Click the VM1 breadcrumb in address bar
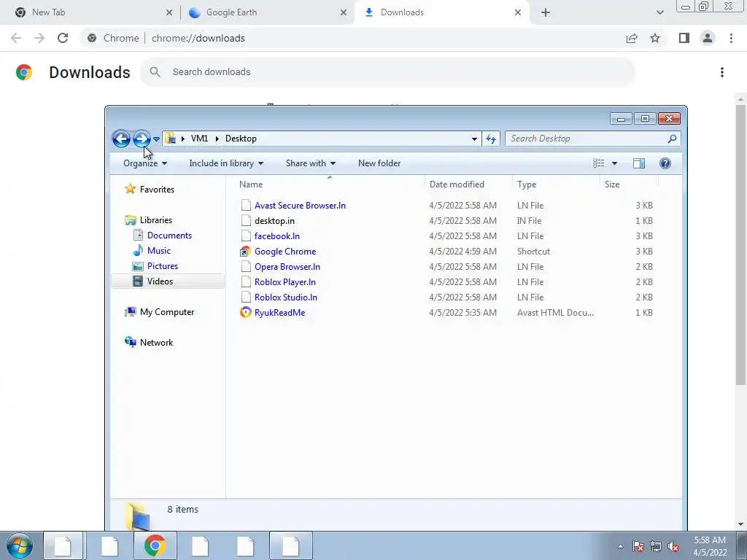This screenshot has width=747, height=560. click(199, 139)
